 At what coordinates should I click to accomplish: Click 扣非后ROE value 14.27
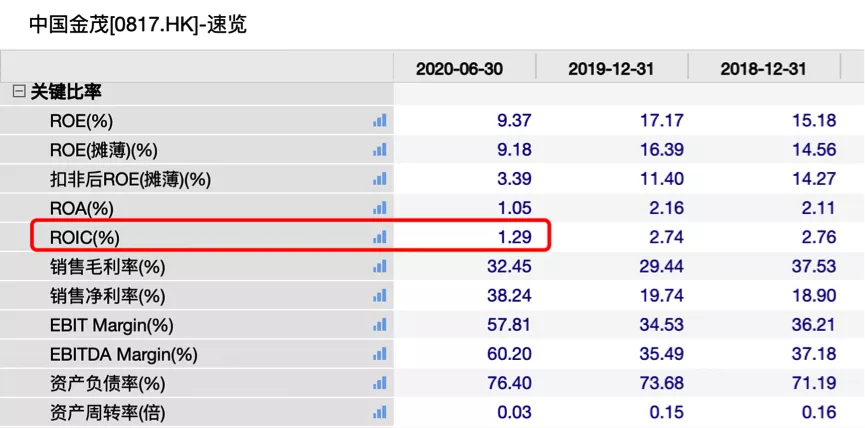click(812, 179)
